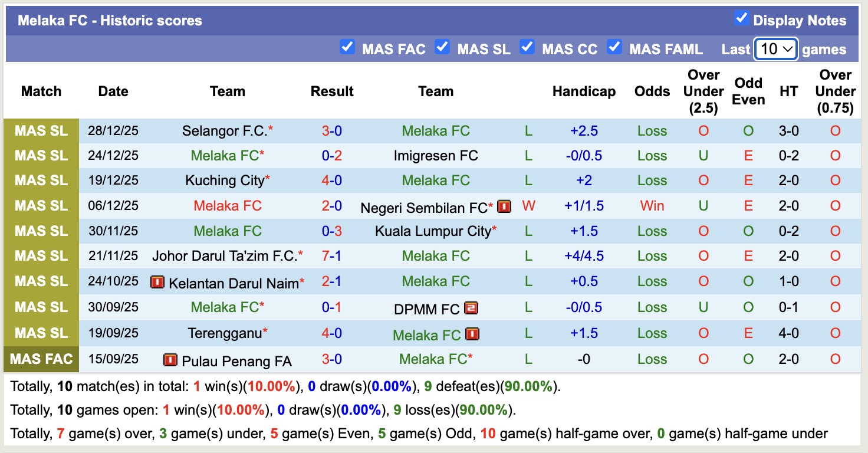Click the MAS FAC league label cell
Viewport: 868px width, 453px height.
(41, 359)
